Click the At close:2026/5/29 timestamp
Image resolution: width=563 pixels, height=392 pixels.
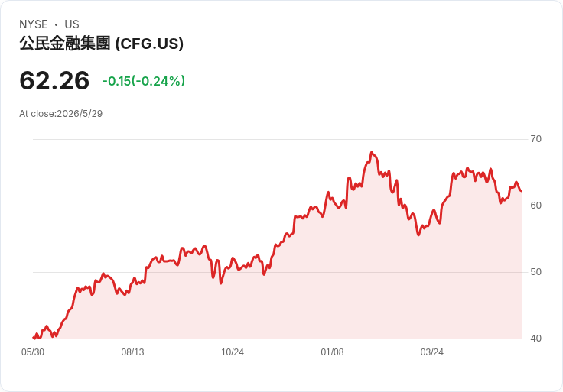(60, 114)
